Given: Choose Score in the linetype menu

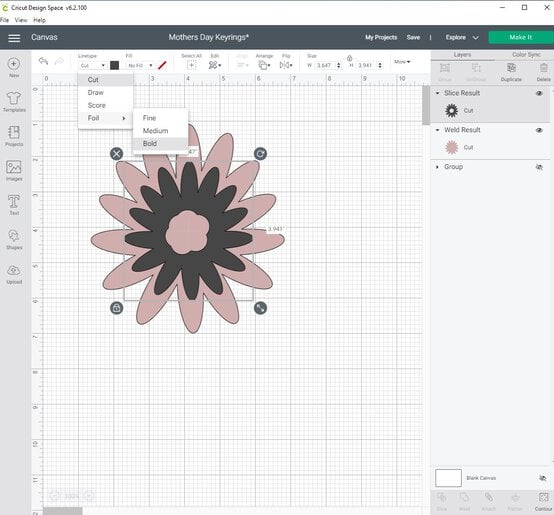Looking at the screenshot, I should pos(106,105).
